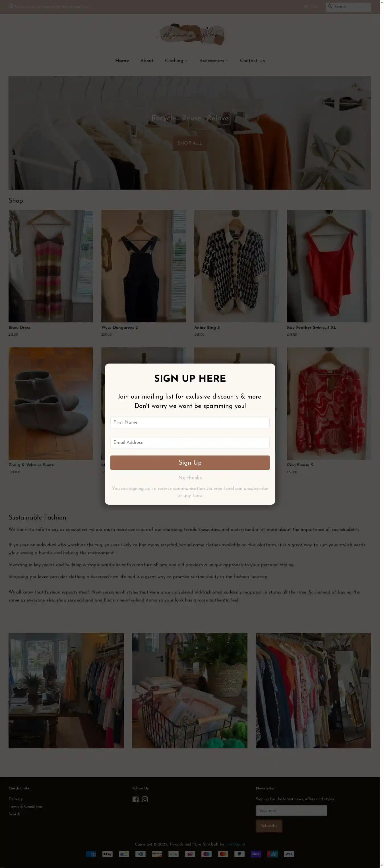
Task: Dismiss popup with No thanks
Action: point(190,478)
